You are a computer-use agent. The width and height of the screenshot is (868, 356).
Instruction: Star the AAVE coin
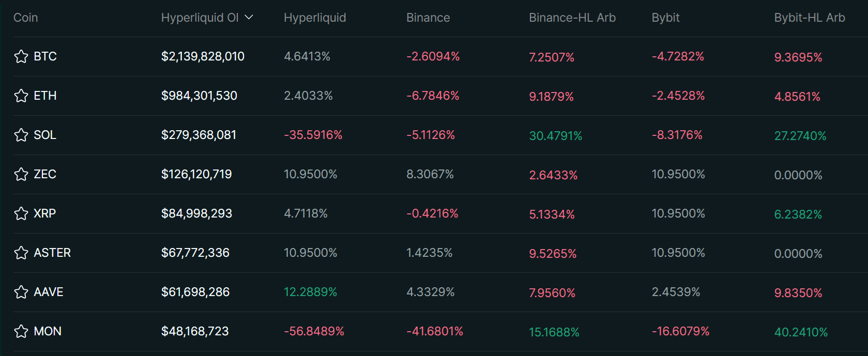tap(21, 292)
